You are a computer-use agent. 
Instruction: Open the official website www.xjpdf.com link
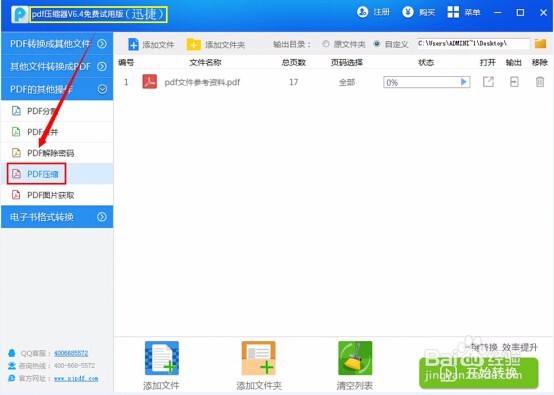76,378
